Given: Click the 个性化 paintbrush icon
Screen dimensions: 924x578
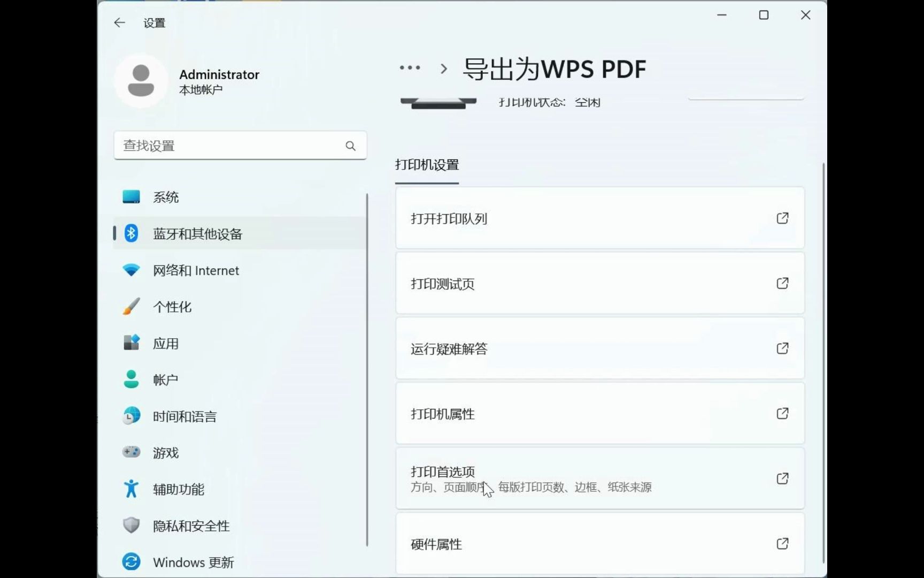Looking at the screenshot, I should 131,307.
